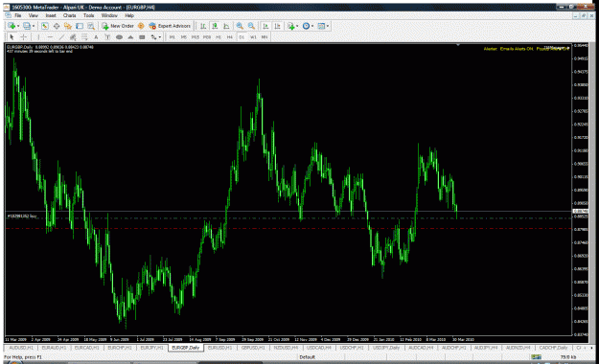Select the Horizontal Line drawing tool

[50, 37]
